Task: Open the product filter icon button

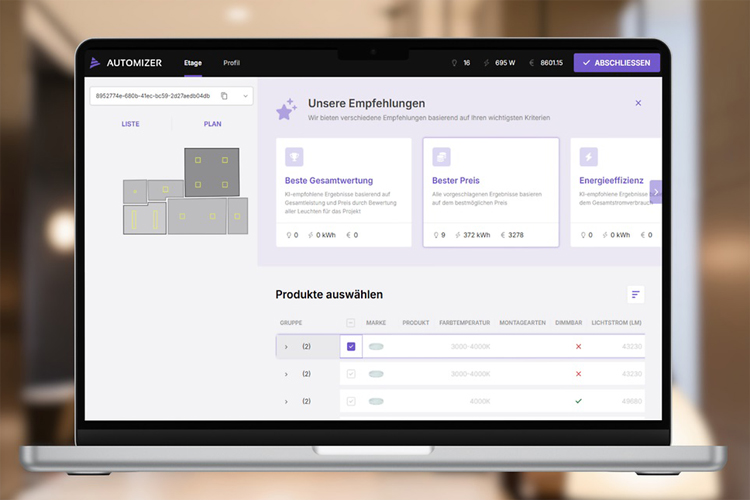Action: pyautogui.click(x=635, y=294)
